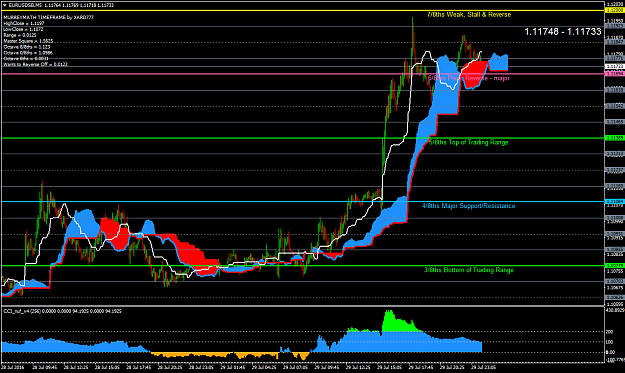Screen dimensions: 625x373
Task: Select the 29 Jul 20:25 time axis label
Action: click(x=452, y=367)
